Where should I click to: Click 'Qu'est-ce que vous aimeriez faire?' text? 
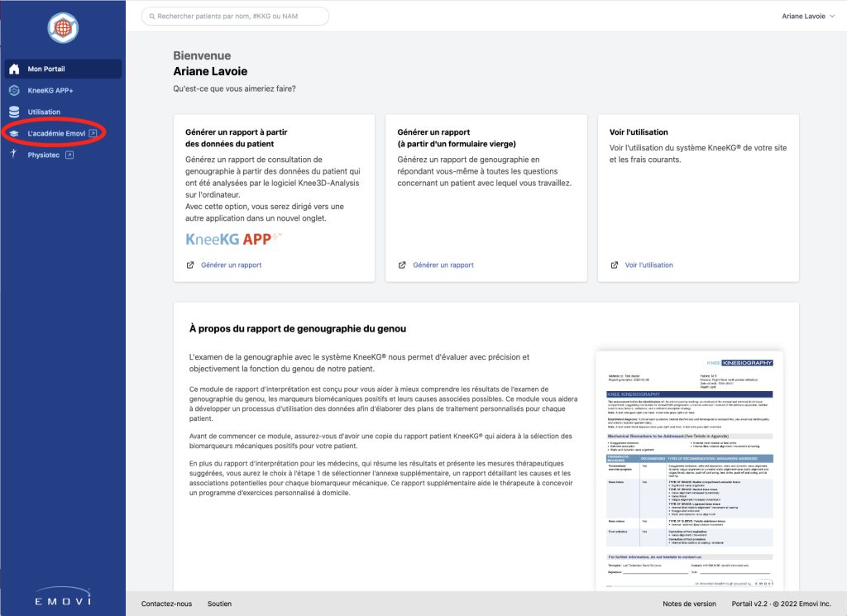tap(234, 88)
